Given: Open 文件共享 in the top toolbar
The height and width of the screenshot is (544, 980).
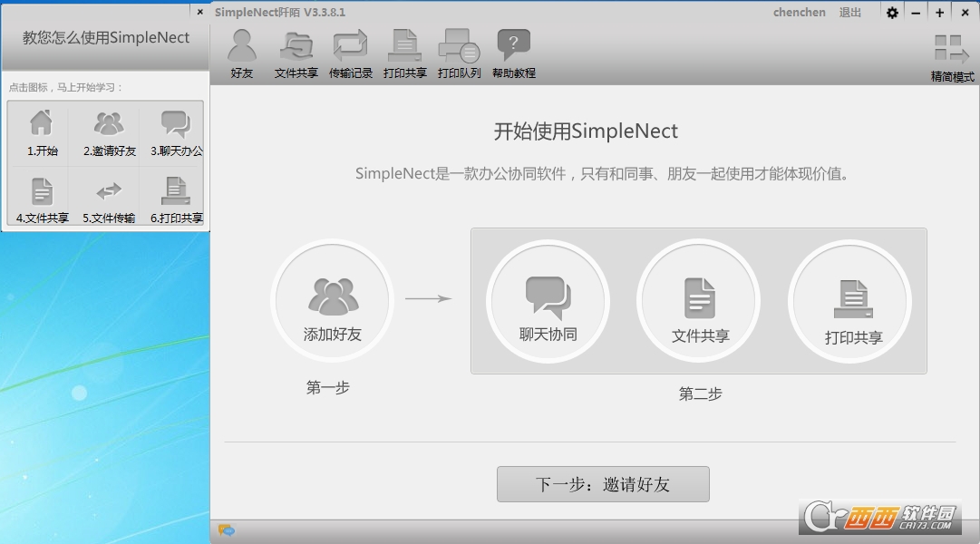Looking at the screenshot, I should [x=296, y=53].
